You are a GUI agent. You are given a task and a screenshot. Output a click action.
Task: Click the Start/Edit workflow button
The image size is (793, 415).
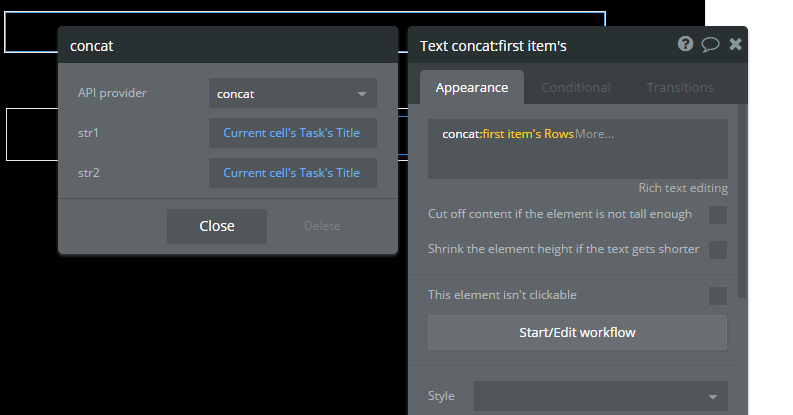point(577,332)
